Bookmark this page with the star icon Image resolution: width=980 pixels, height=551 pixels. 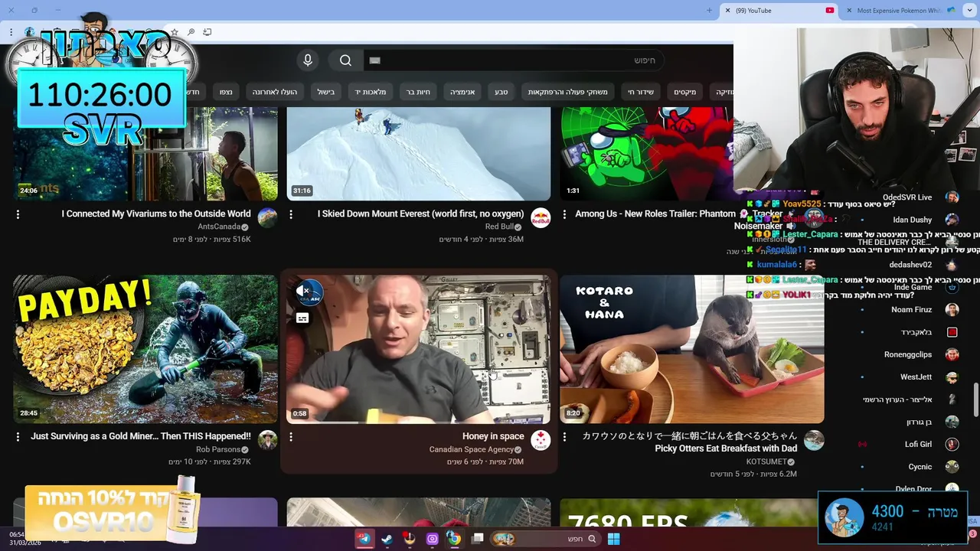[x=175, y=32]
